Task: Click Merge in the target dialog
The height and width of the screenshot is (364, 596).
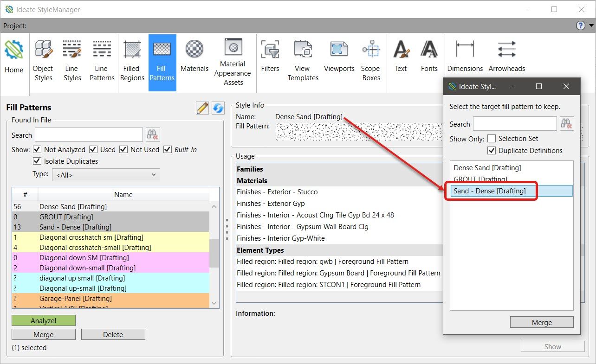Action: (542, 322)
